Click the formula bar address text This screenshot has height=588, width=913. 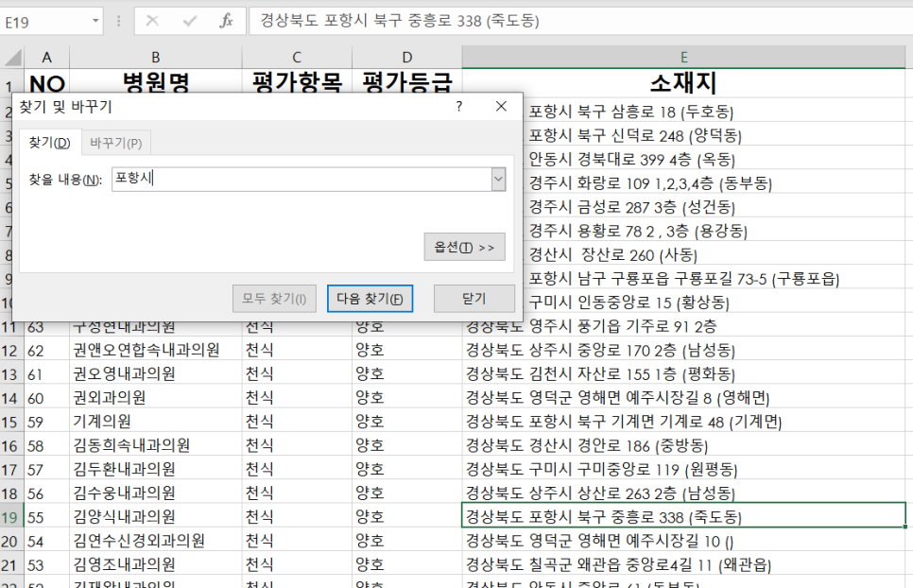pos(400,21)
